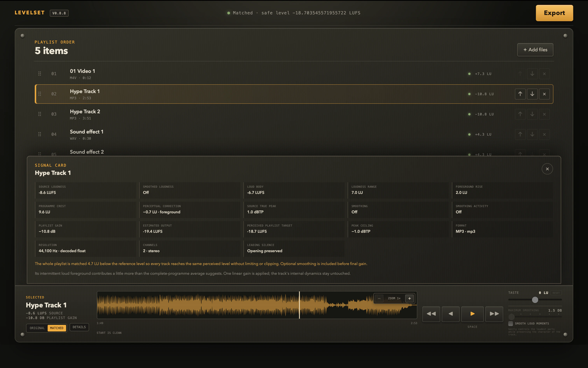Click Loud Body -6.7 LUFS cell
588x368 pixels.
click(x=294, y=190)
